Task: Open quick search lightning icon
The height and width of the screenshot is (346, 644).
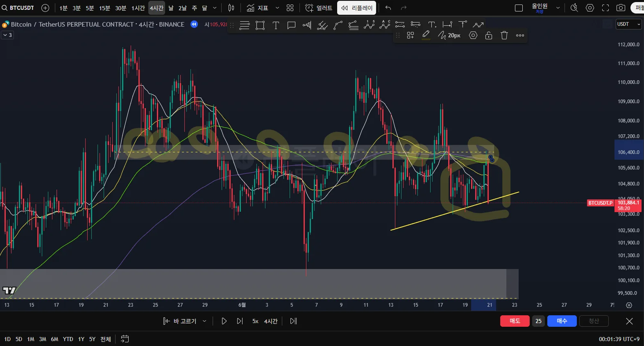Action: [574, 8]
